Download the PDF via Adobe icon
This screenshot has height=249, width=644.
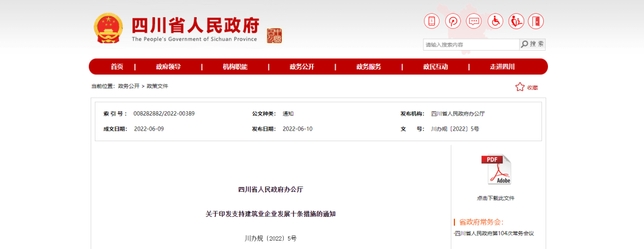click(x=496, y=169)
